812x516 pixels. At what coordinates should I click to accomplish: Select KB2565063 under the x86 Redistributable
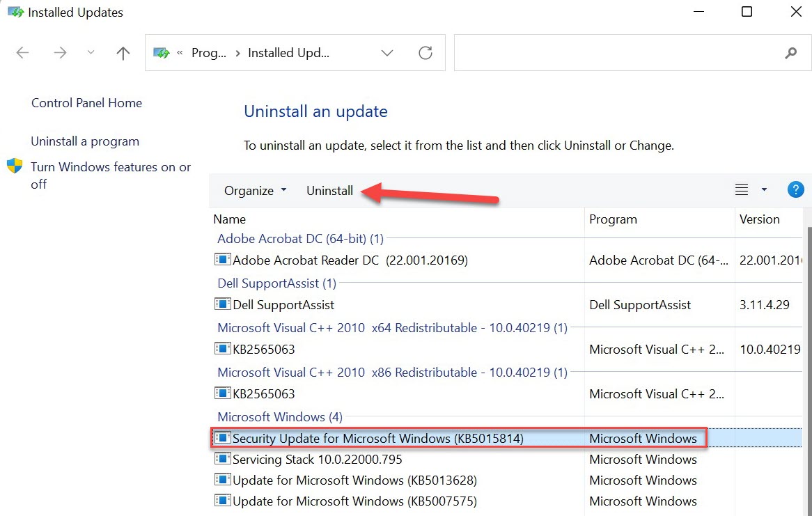point(508,393)
